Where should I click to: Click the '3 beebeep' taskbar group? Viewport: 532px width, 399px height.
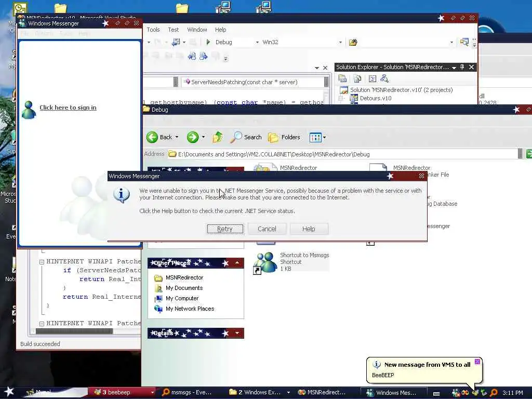click(122, 393)
